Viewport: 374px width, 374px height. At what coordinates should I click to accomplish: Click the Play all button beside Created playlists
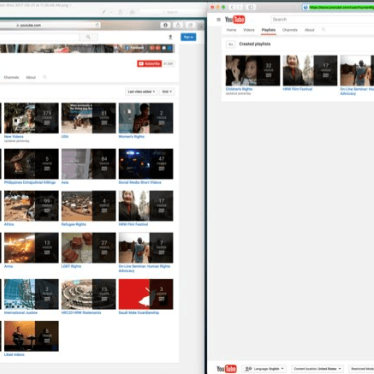coord(230,44)
